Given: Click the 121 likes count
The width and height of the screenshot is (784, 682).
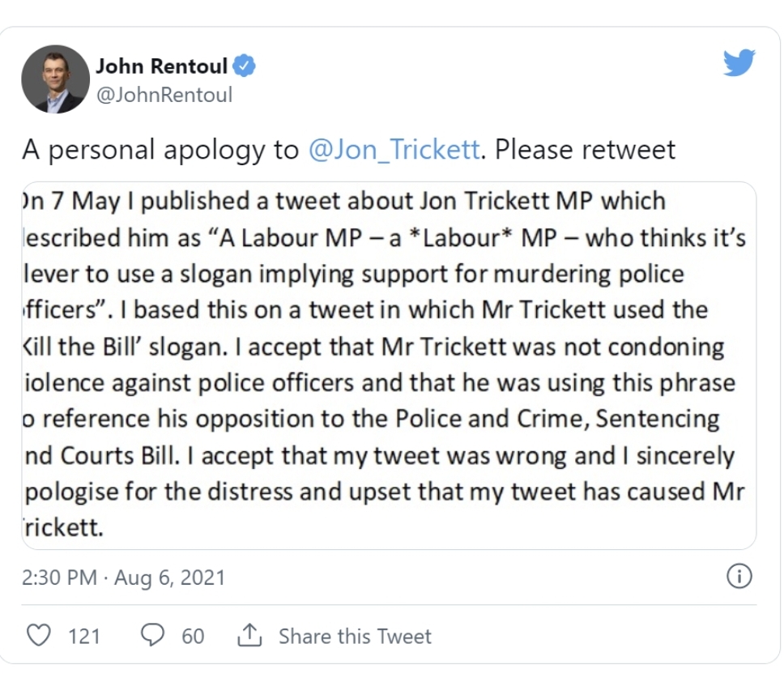Looking at the screenshot, I should 84,637.
